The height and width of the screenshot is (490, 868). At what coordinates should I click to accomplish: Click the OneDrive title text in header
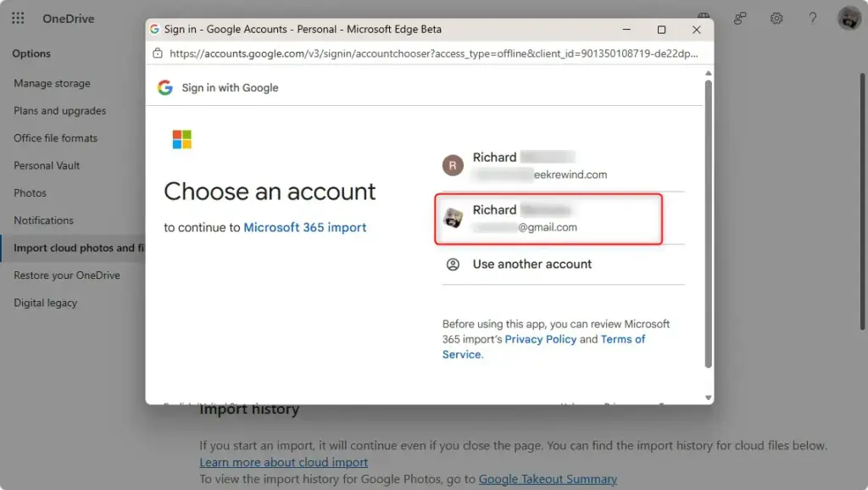pyautogui.click(x=69, y=19)
